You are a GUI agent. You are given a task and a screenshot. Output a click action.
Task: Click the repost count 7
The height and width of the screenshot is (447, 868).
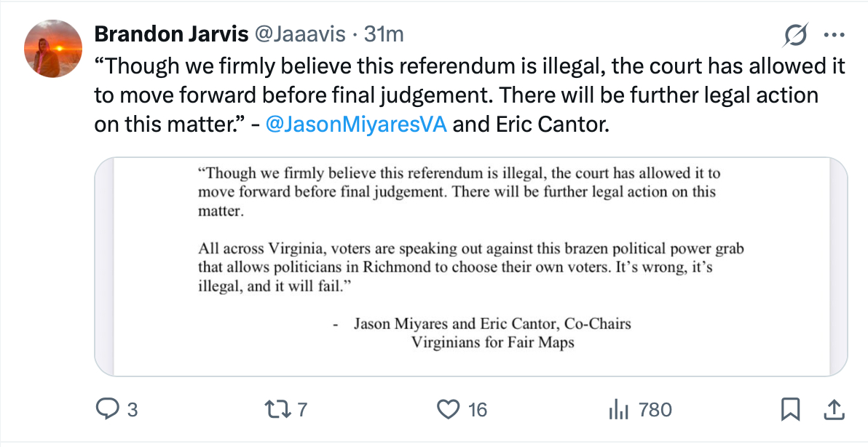pyautogui.click(x=303, y=410)
